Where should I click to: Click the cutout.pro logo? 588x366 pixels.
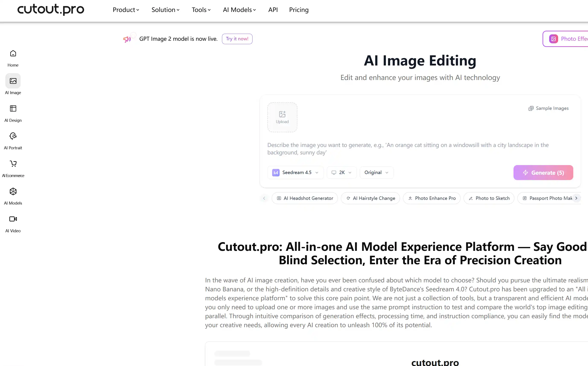tap(51, 10)
